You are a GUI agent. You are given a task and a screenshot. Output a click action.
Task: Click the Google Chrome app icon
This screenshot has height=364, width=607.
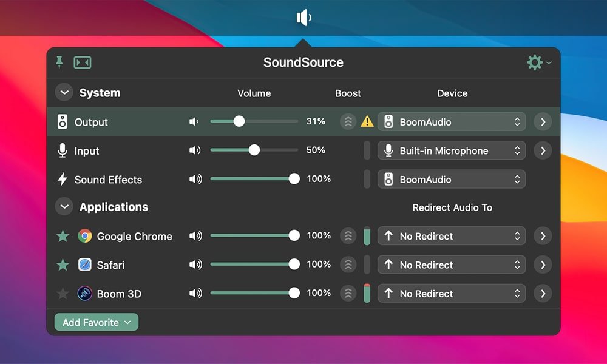[x=84, y=236]
